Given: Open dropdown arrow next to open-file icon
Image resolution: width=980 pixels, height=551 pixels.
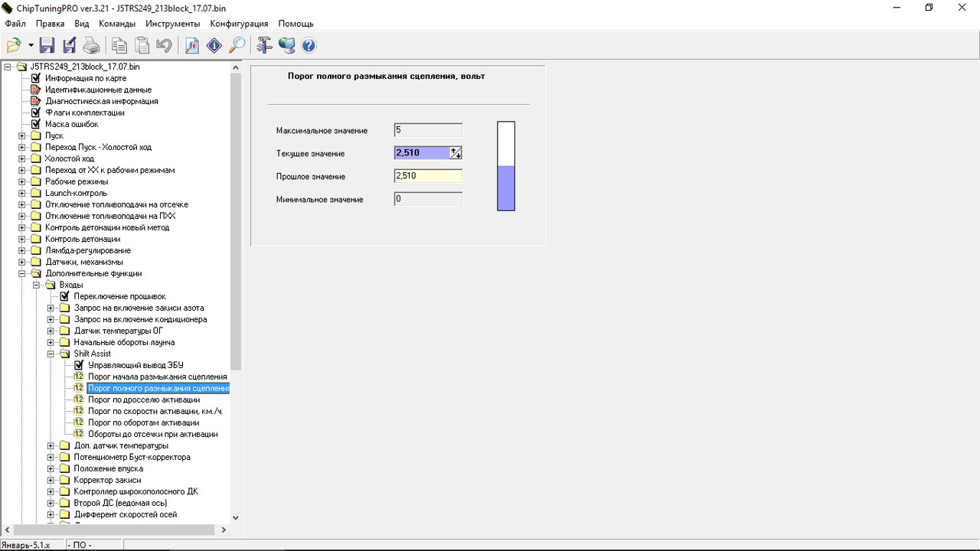Looking at the screenshot, I should 31,46.
